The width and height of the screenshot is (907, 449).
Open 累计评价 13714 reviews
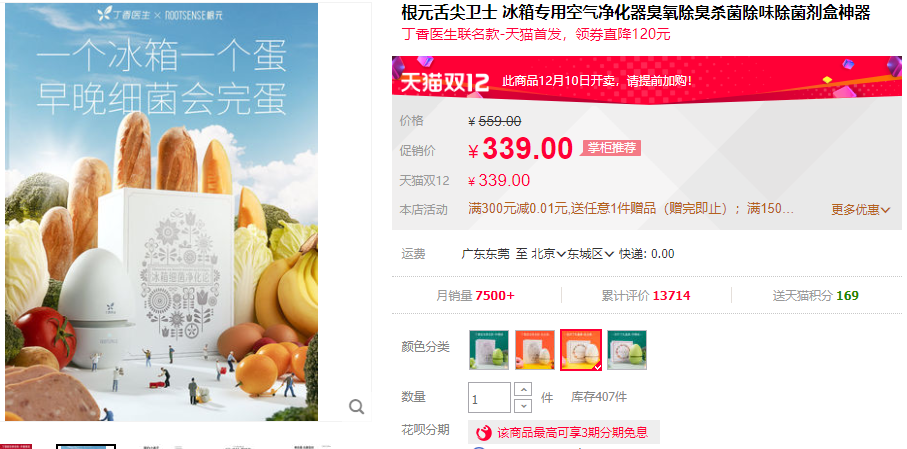(646, 296)
